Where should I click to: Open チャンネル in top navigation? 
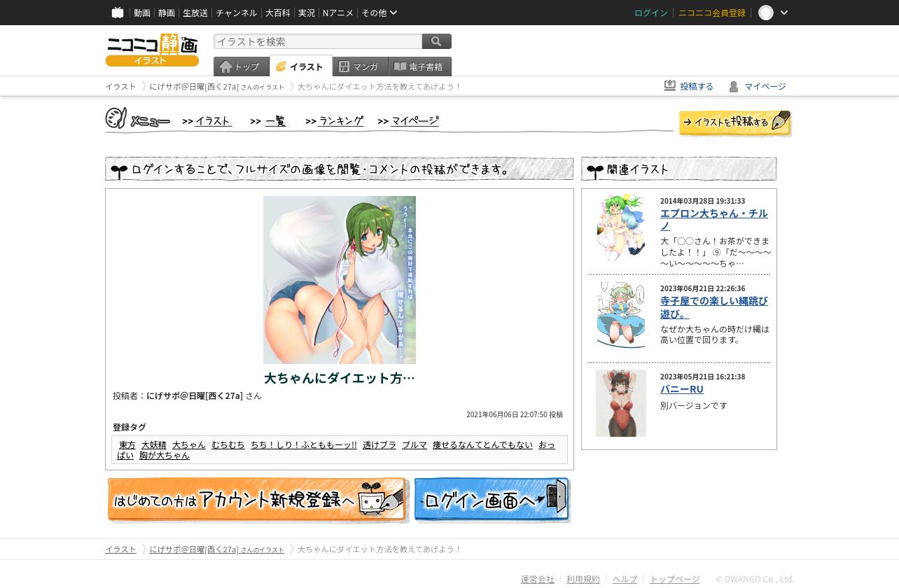[237, 13]
